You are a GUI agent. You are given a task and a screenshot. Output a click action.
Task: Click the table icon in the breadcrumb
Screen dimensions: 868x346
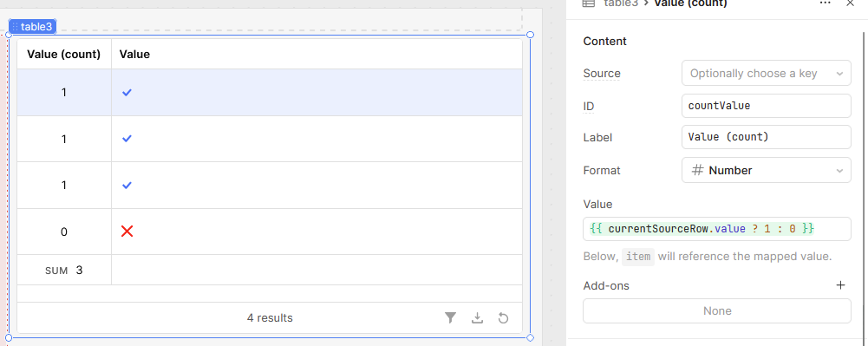coord(589,3)
